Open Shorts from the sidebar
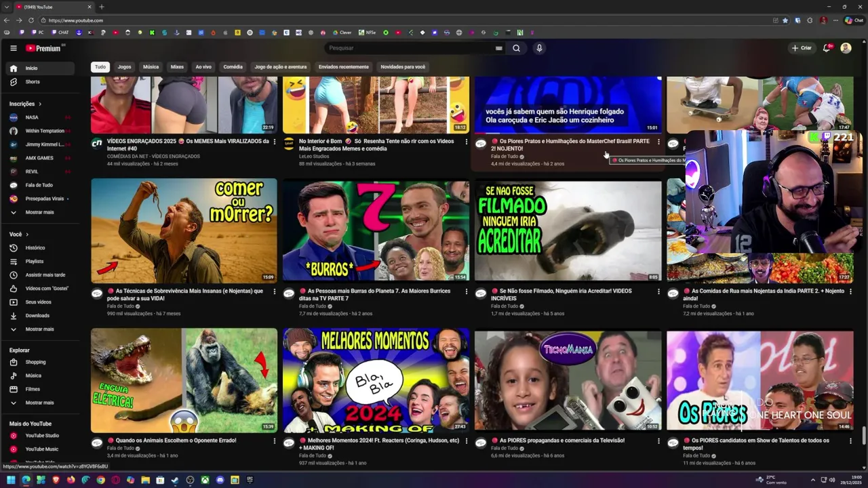The width and height of the screenshot is (868, 488). 41,81
